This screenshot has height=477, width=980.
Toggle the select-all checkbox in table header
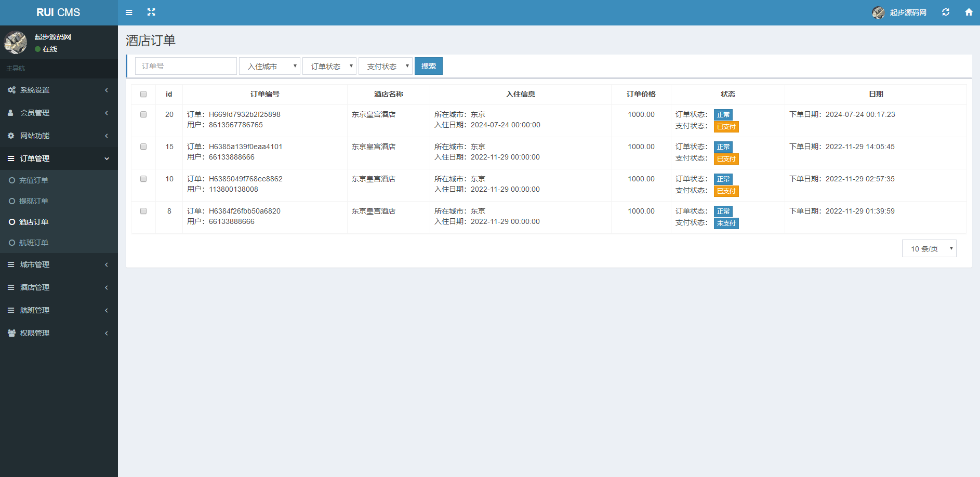coord(143,94)
